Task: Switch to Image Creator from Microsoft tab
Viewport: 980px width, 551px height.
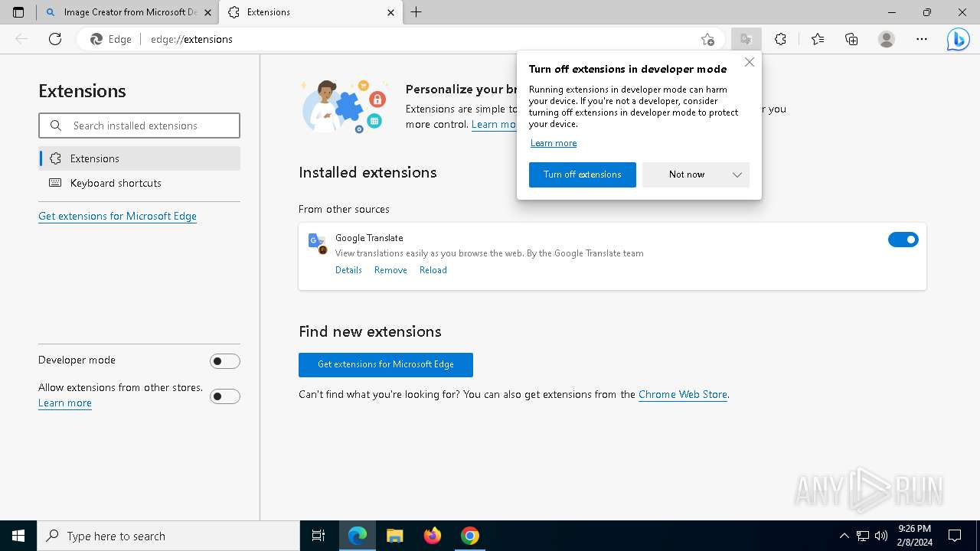Action: click(x=128, y=12)
